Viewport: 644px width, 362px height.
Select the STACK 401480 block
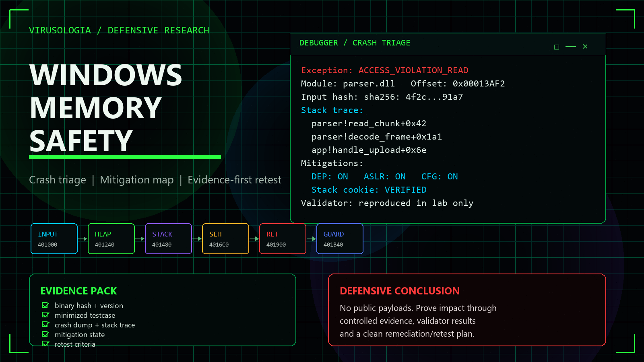click(x=168, y=239)
